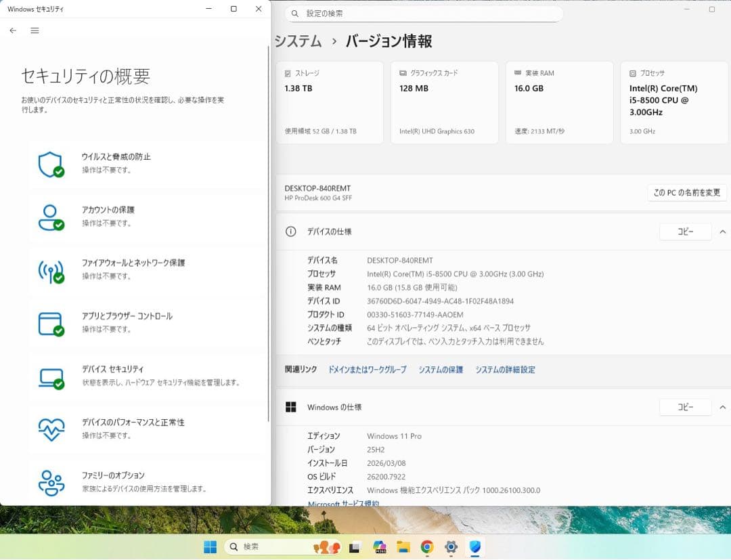Go back in Windows Security
Viewport: 731px width, 560px height.
pyautogui.click(x=13, y=30)
